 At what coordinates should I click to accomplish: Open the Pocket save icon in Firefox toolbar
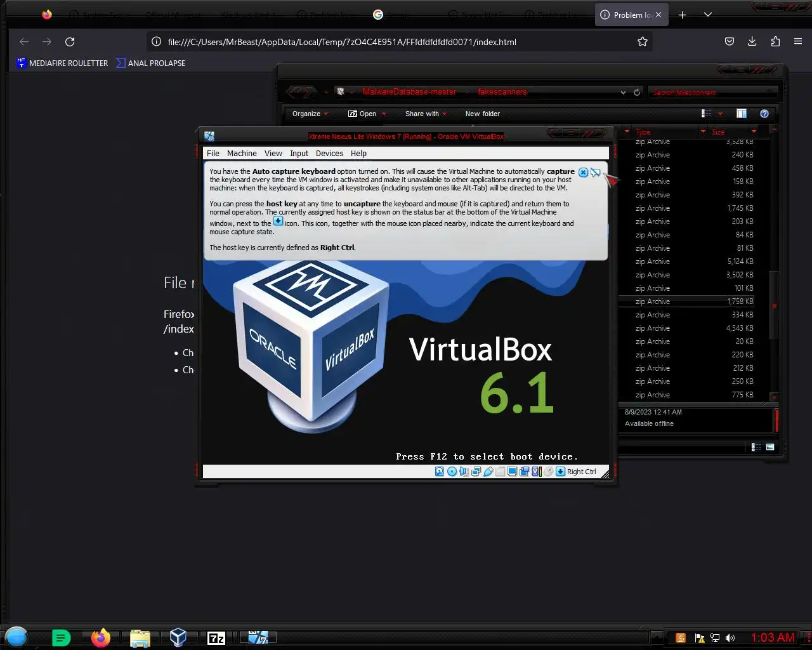730,42
